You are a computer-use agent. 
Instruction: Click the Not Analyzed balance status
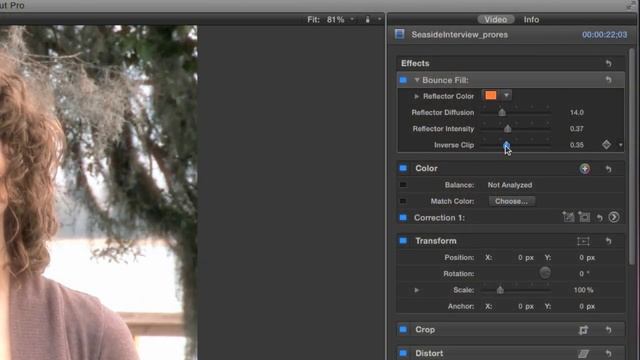[510, 185]
